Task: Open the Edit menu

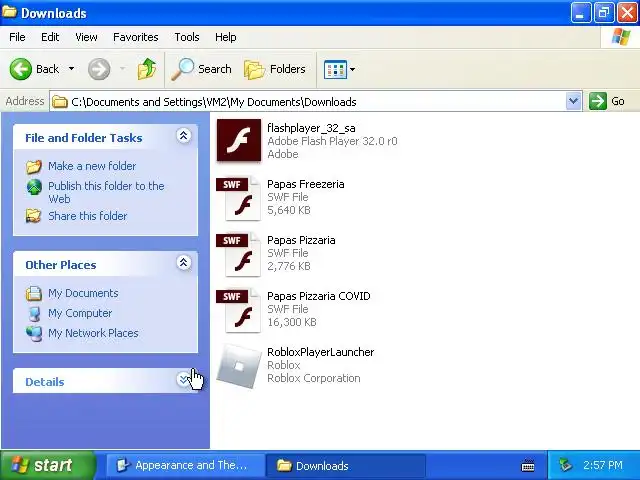Action: click(x=50, y=37)
